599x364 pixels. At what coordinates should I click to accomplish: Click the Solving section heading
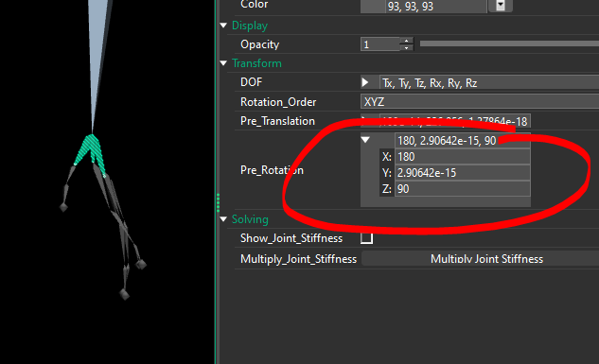pyautogui.click(x=250, y=219)
